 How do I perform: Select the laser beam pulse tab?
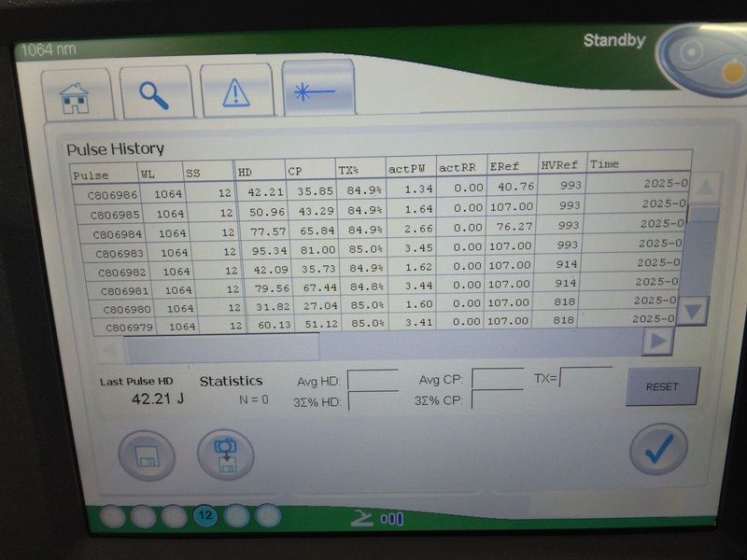point(318,88)
